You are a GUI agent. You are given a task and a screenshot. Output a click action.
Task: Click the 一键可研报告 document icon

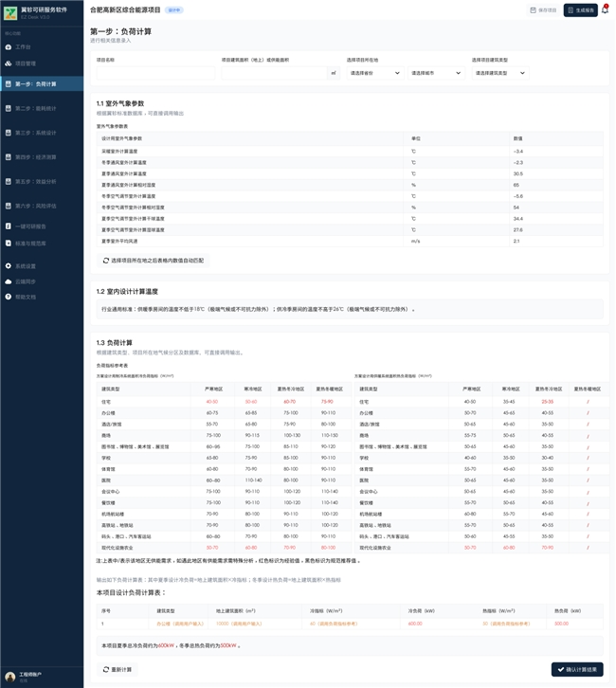click(x=9, y=226)
